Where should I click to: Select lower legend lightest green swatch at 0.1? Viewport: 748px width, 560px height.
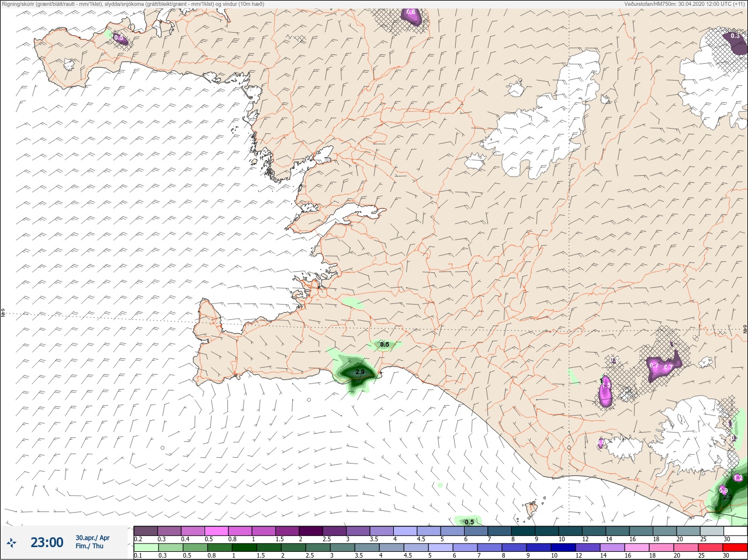pyautogui.click(x=146, y=548)
